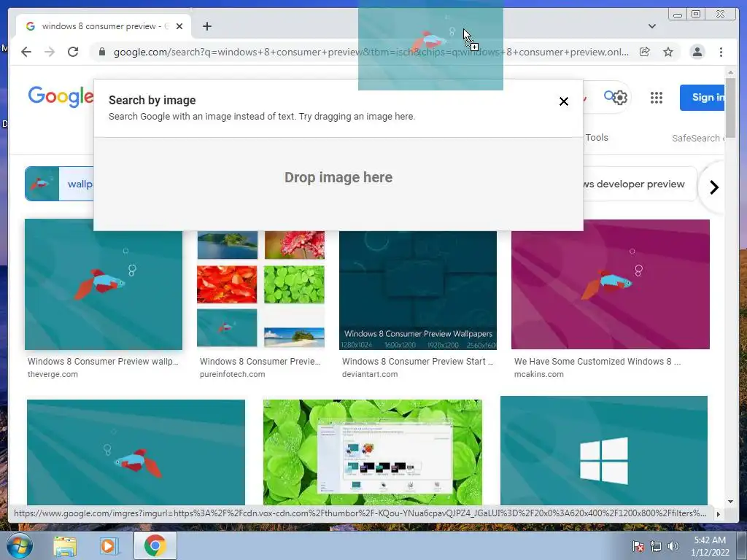Click the scrollbar down arrow

click(731, 502)
